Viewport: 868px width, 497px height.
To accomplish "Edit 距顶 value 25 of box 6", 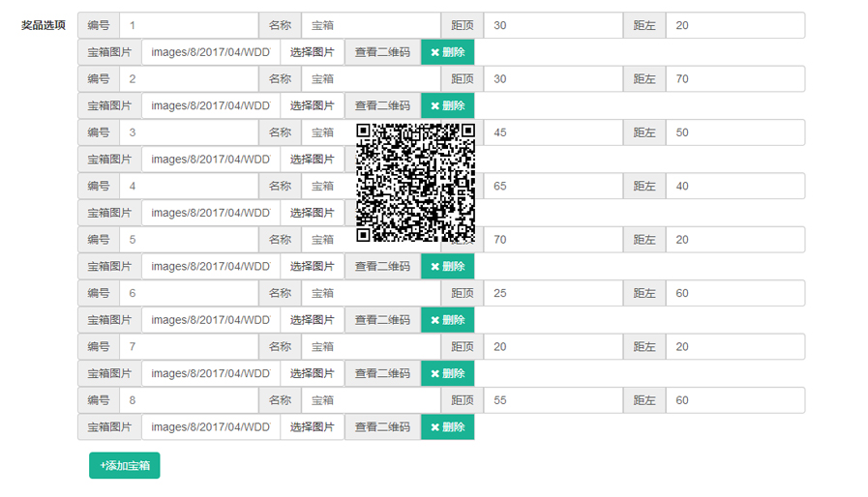I will 553,293.
